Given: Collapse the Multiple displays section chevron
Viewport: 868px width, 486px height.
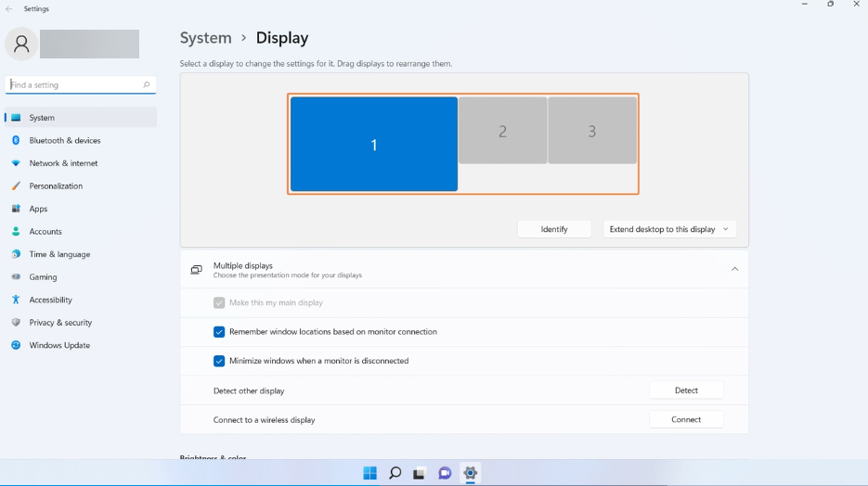Looking at the screenshot, I should [x=734, y=269].
